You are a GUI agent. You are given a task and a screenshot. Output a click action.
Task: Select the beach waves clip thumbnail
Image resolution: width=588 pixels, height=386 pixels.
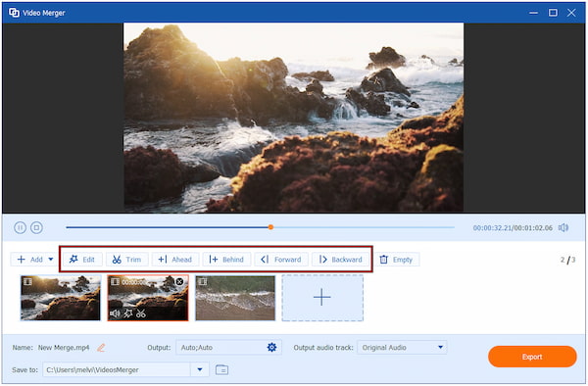pos(235,298)
